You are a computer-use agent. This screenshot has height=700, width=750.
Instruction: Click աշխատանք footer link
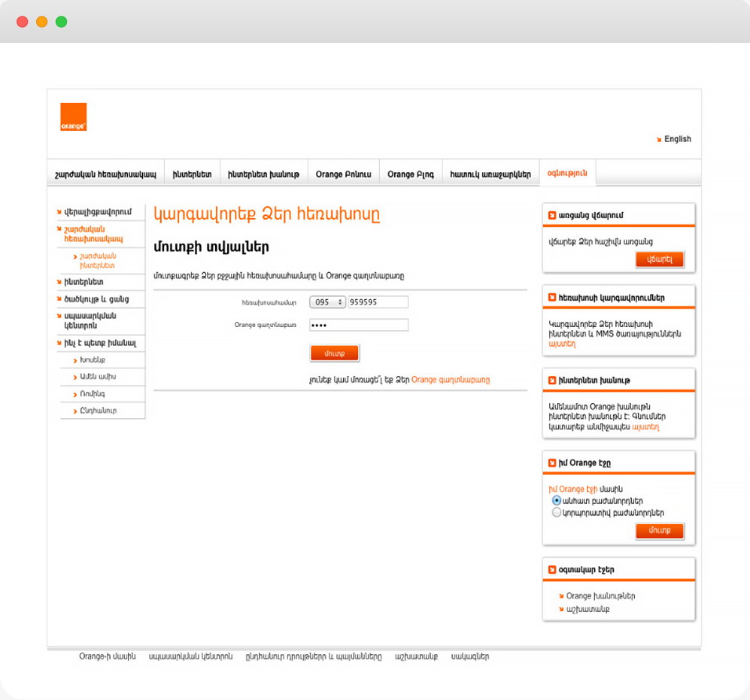pos(417,656)
